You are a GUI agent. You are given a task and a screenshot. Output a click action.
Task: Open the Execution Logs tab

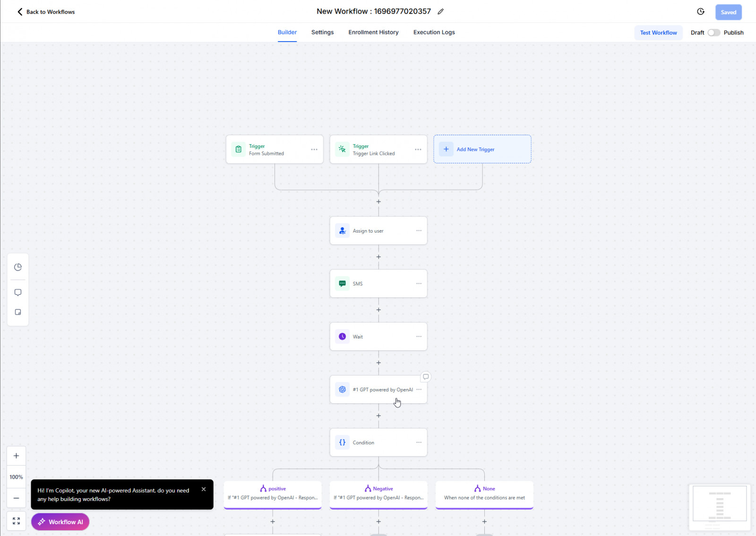[x=434, y=33]
